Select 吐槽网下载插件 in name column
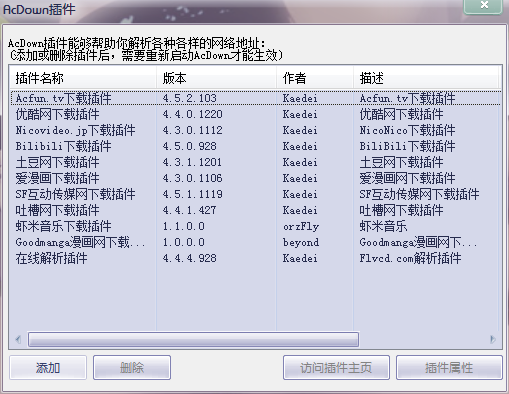The image size is (509, 394). tap(57, 210)
